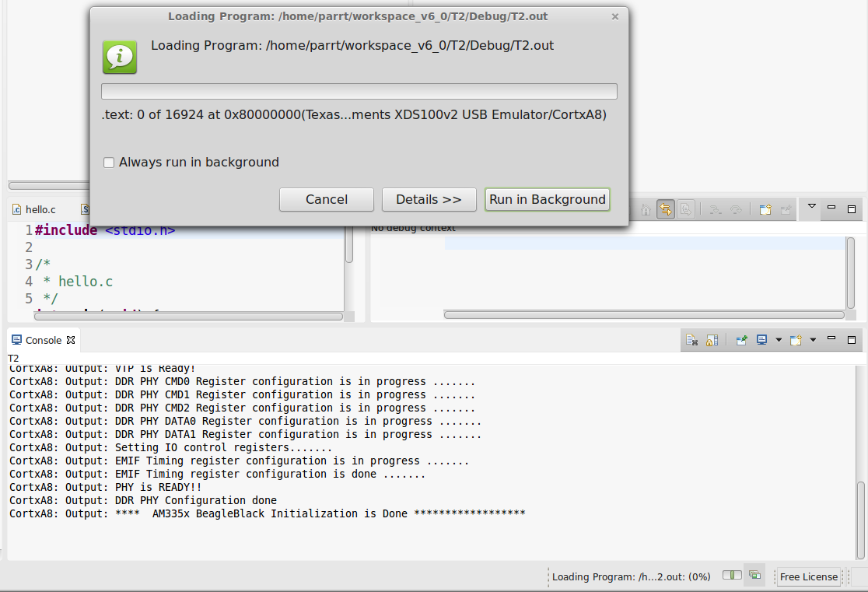This screenshot has width=868, height=592.
Task: Open Details >> in loading dialog
Action: (429, 199)
